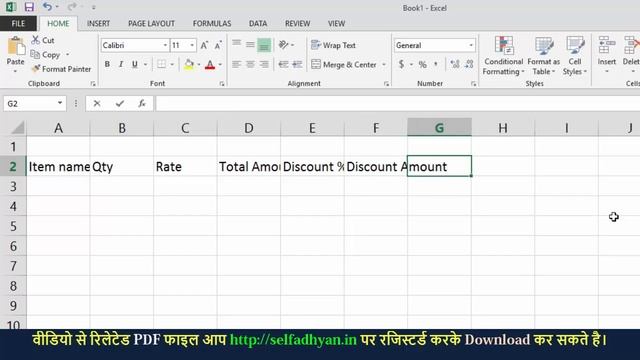Image resolution: width=640 pixels, height=360 pixels.
Task: Increase font size with the large A icon
Action: [204, 45]
